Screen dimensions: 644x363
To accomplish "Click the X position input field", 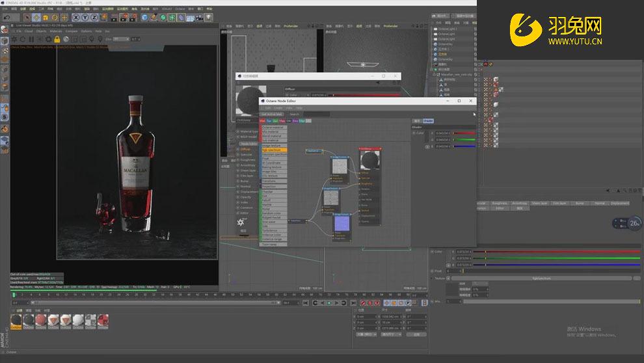I will (x=366, y=317).
